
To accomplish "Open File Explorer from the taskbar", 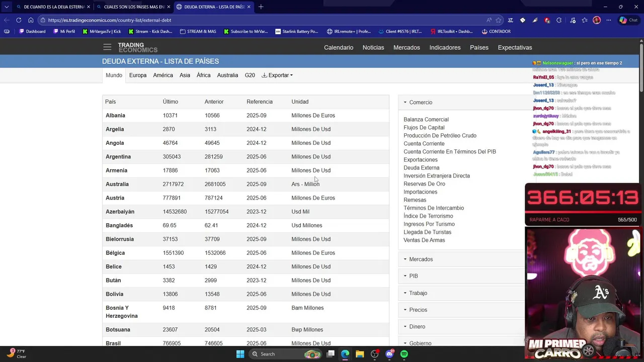I will click(360, 354).
